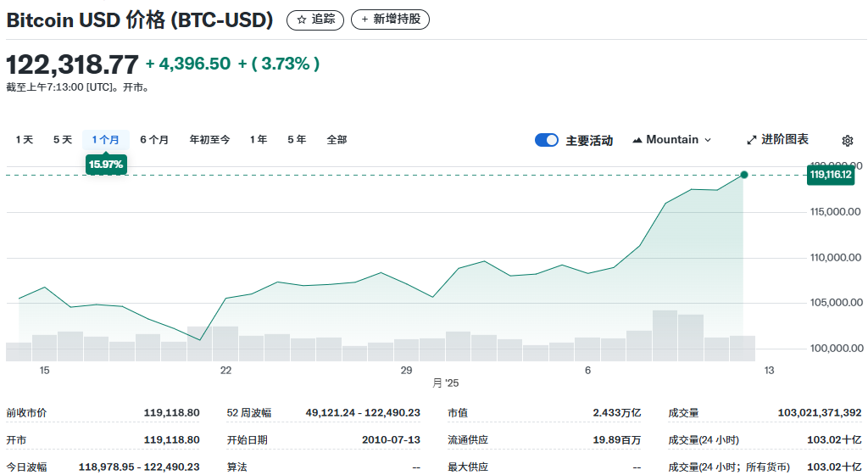Click the main price 122,318.77
This screenshot has height=475, width=868.
click(x=73, y=64)
